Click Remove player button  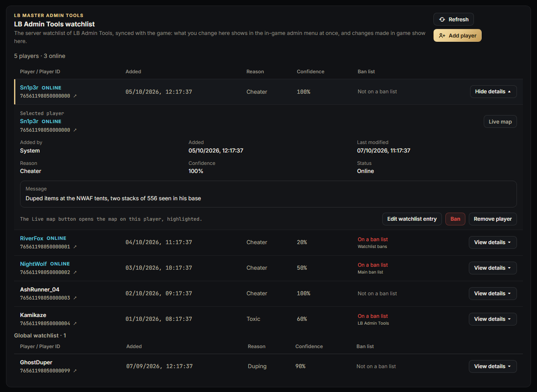[x=493, y=219]
